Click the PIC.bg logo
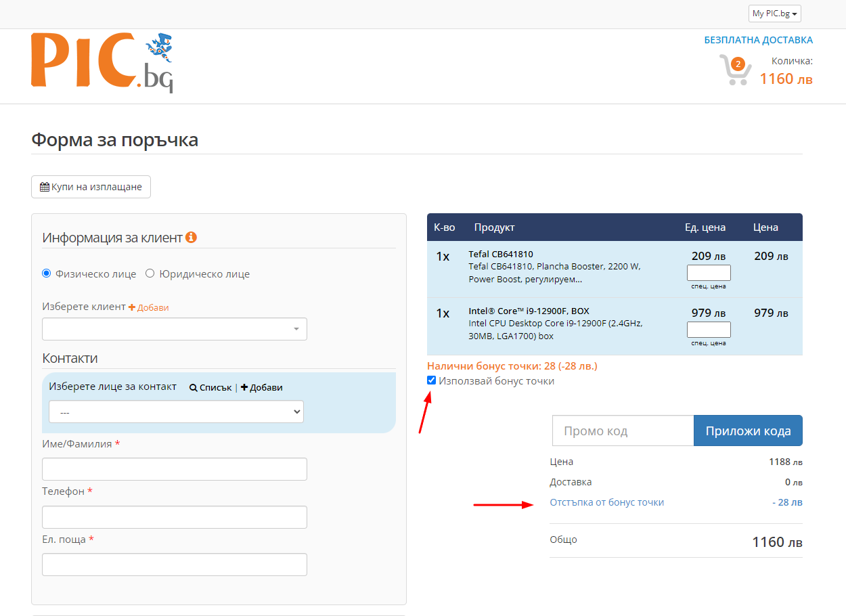Screen dimensions: 846x616 (x=102, y=62)
